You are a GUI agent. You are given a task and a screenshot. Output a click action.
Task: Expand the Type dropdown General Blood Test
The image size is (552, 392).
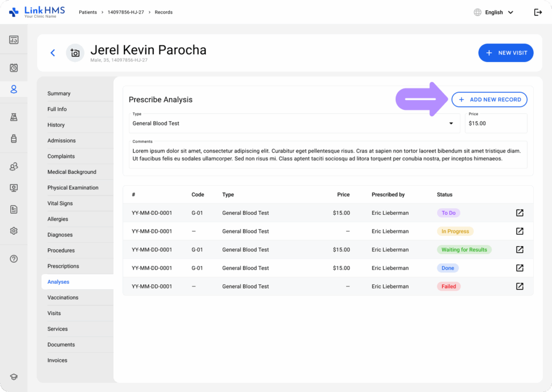294,123
